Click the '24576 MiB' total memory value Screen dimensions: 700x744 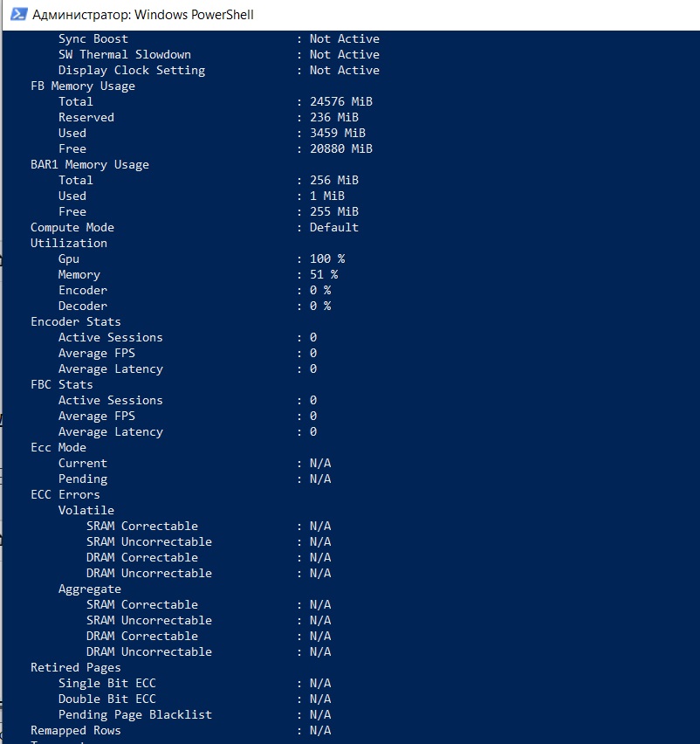click(340, 101)
